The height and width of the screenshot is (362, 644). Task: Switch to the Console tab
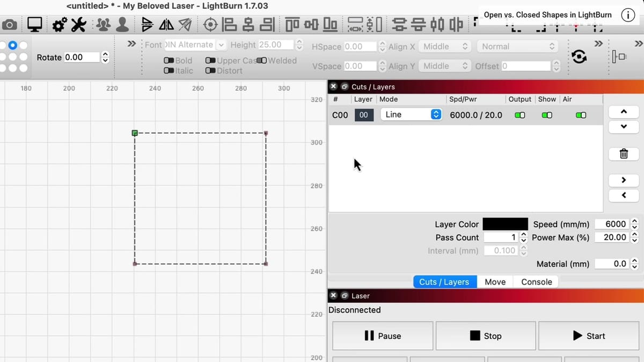(x=536, y=282)
